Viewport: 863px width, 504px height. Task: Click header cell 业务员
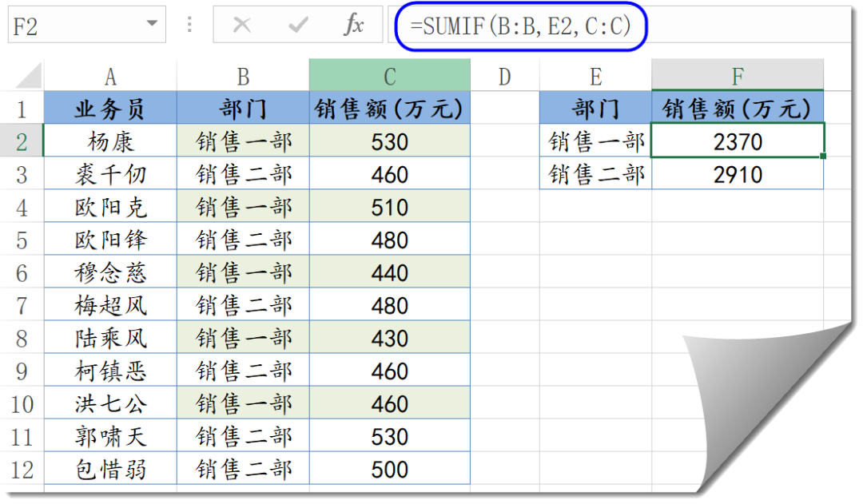110,109
